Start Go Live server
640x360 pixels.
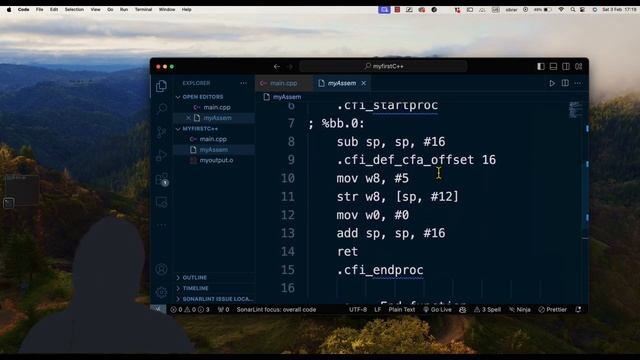(438, 310)
